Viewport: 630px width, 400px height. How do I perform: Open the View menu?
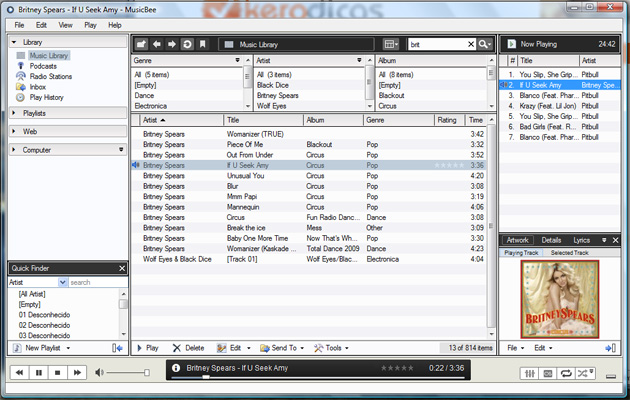65,25
